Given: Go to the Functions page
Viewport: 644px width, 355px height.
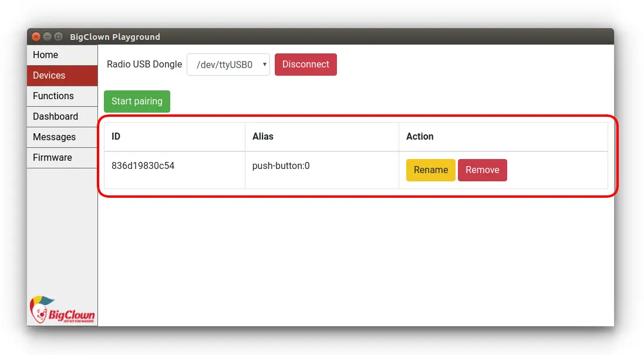Looking at the screenshot, I should coord(62,96).
